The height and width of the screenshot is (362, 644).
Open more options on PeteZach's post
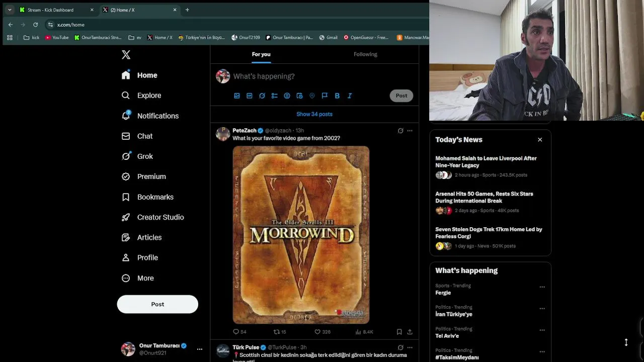410,131
